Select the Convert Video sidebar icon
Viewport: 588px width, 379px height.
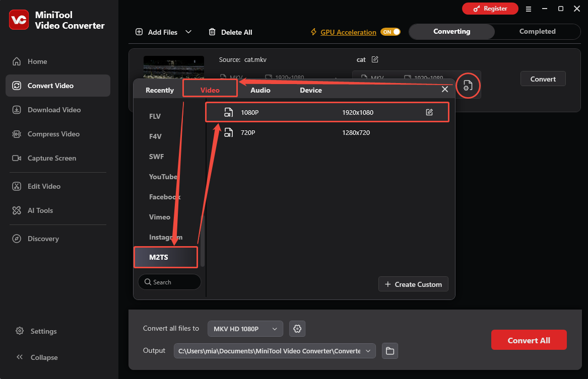coord(17,86)
